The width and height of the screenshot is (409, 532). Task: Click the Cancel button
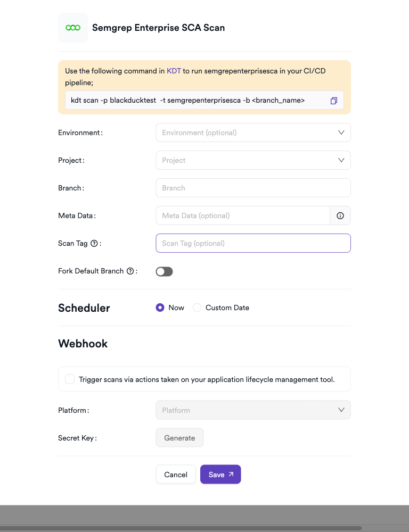point(176,475)
